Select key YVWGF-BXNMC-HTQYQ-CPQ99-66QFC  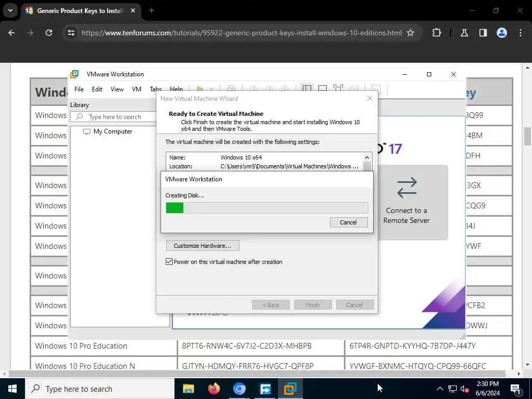point(418,366)
